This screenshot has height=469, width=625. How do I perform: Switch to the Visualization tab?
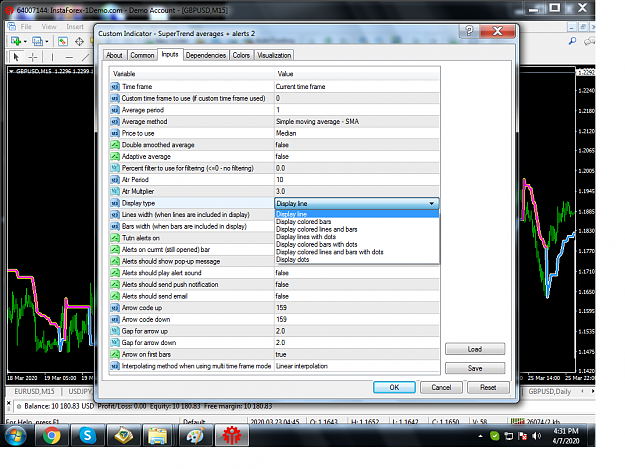(x=274, y=55)
